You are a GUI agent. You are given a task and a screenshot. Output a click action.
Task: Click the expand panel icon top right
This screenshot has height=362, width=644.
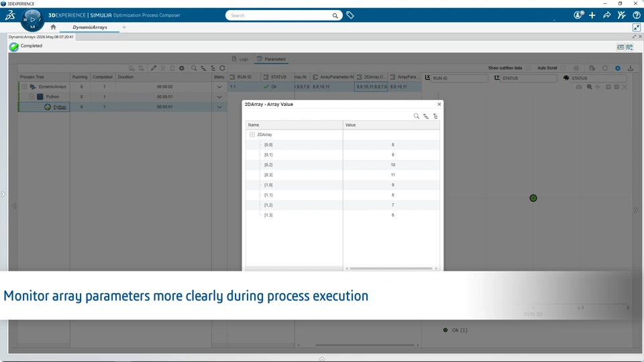tap(636, 27)
